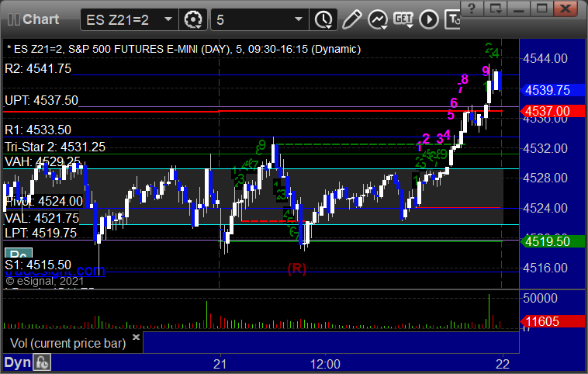Click the 12:00 time axis label
Image resolution: width=588 pixels, height=374 pixels.
325,364
